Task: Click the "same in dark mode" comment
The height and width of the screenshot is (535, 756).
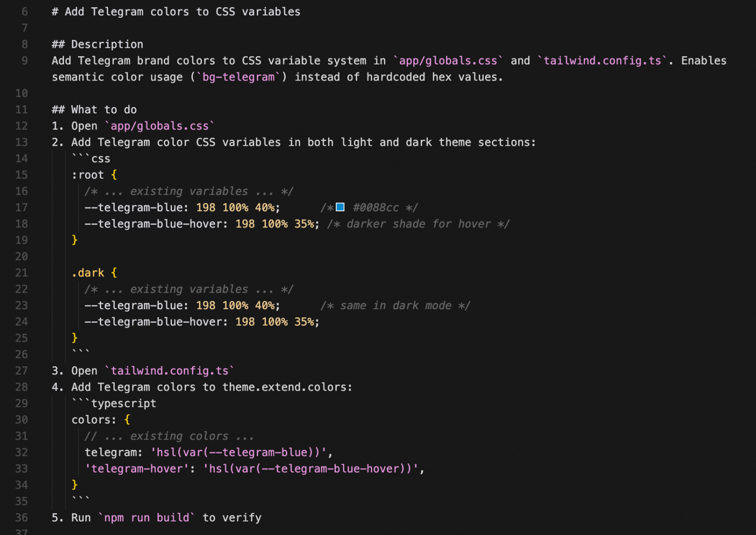Action: (396, 306)
